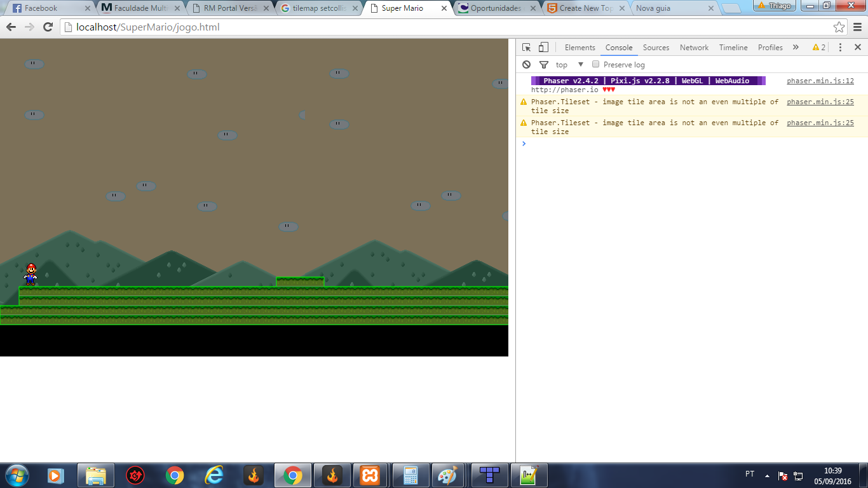
Task: Click the yellow warning count indicator
Action: [x=819, y=48]
